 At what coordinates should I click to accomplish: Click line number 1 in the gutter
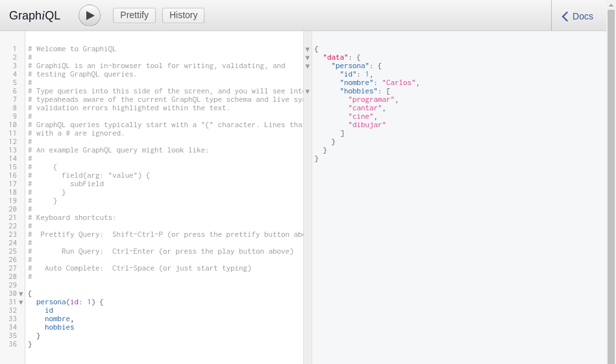tap(14, 49)
